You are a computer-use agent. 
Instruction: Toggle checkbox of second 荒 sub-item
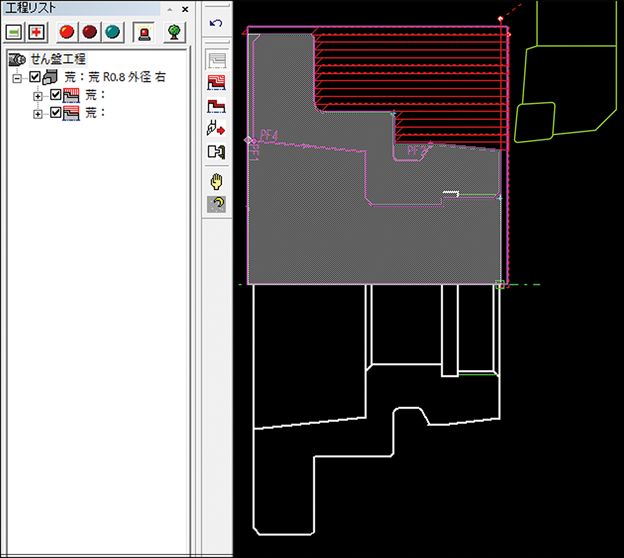(x=56, y=113)
